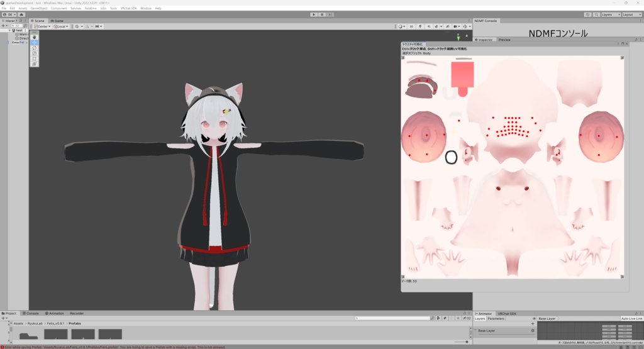This screenshot has width=644, height=349.
Task: Open the Layers dropdown
Action: tap(611, 14)
